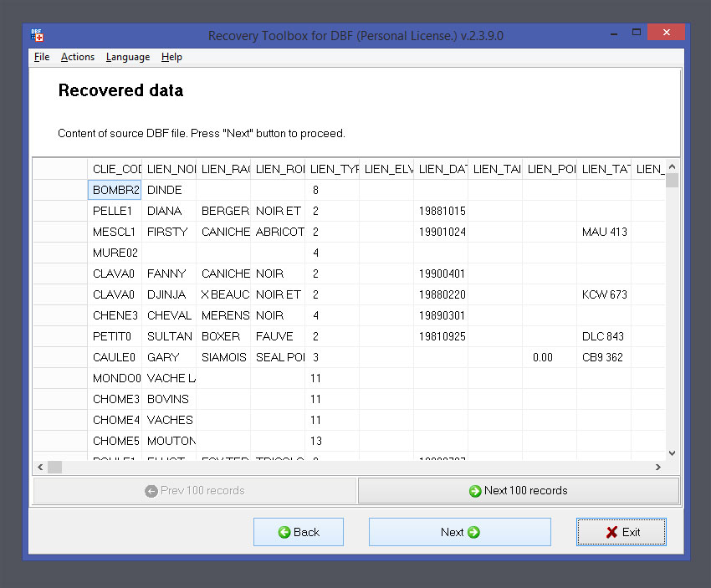711x588 pixels.
Task: Click the table's vertical scroll up arrow
Action: click(672, 166)
